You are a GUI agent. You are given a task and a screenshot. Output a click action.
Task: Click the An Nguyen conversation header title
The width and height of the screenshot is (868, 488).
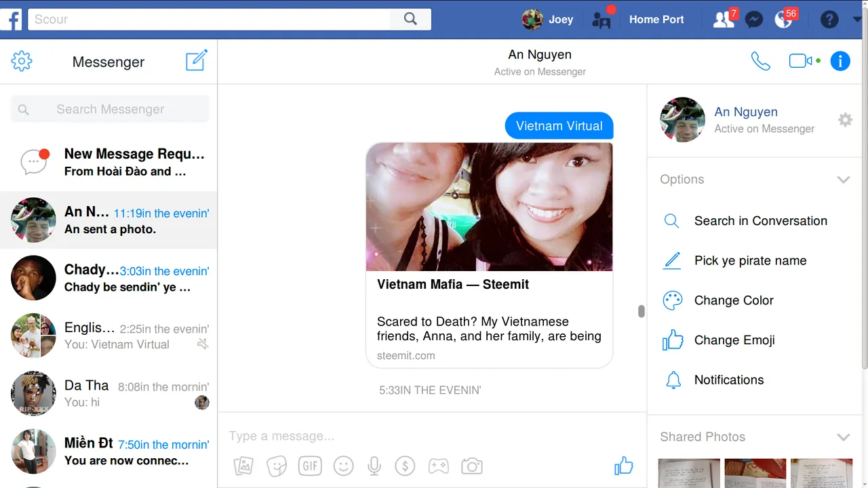point(540,55)
